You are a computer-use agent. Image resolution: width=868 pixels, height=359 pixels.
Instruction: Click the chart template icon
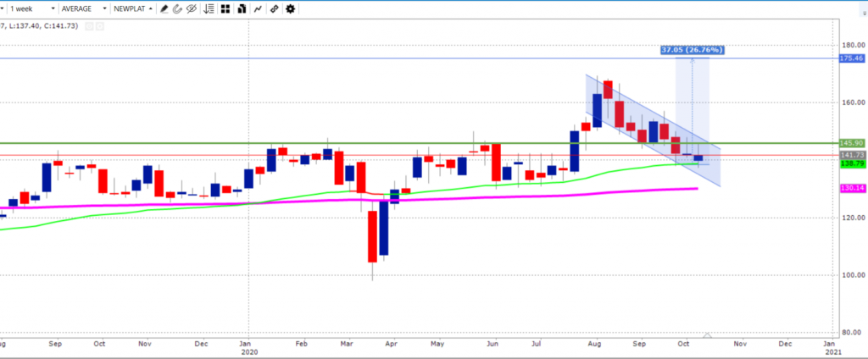(242, 9)
